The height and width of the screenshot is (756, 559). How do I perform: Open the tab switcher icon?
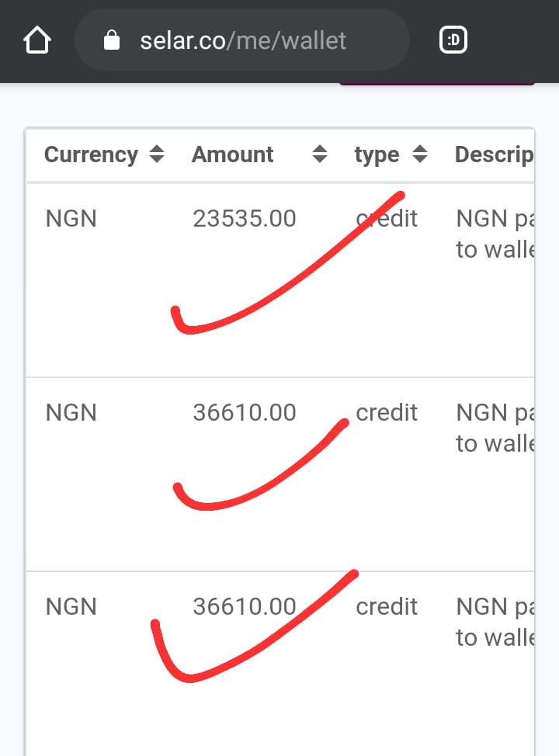[453, 40]
